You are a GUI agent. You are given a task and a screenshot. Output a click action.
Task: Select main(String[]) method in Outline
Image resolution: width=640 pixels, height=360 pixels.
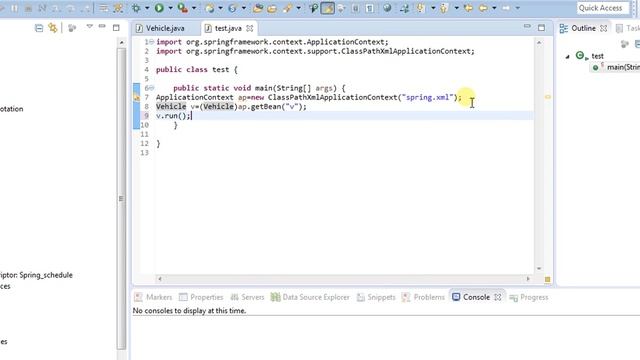click(616, 67)
